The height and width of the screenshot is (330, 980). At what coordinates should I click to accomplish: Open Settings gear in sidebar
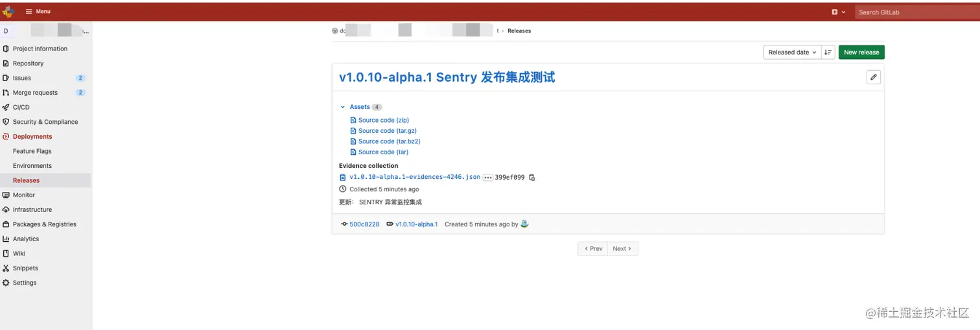click(6, 283)
